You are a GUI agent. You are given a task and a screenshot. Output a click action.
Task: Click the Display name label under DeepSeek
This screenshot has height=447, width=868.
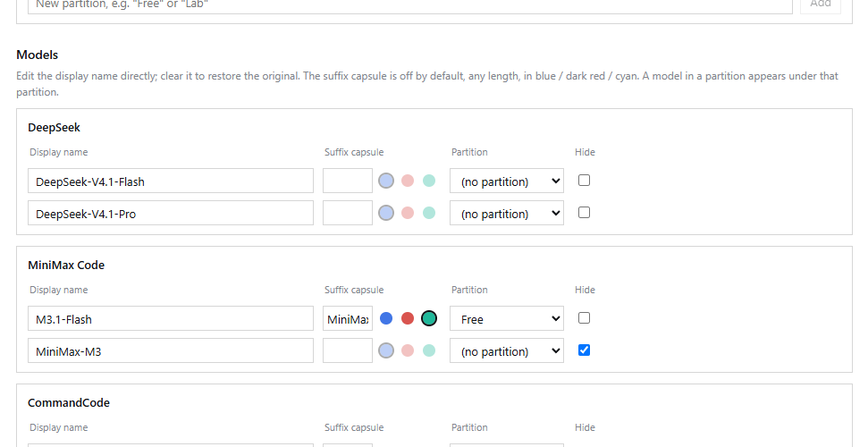[x=59, y=152]
